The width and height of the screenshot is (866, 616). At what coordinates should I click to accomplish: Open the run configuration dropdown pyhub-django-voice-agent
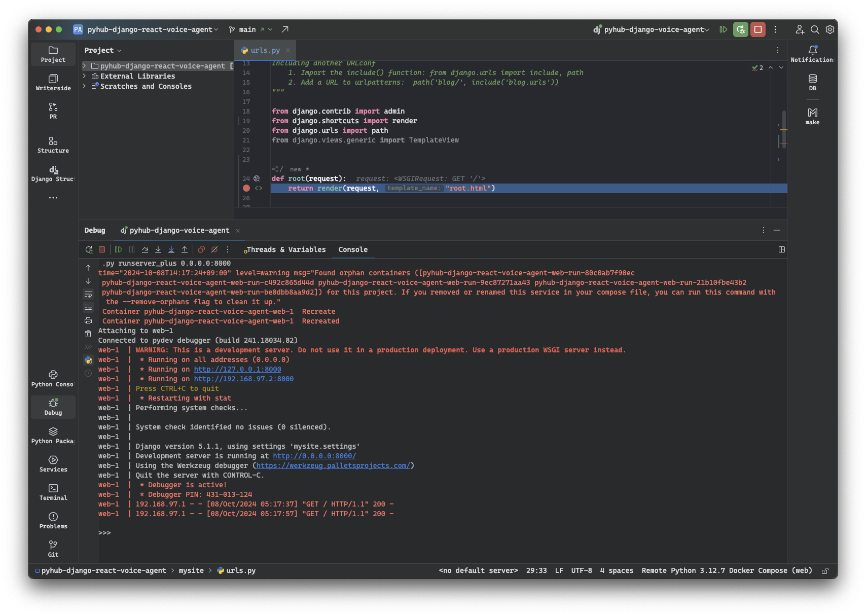coord(652,29)
